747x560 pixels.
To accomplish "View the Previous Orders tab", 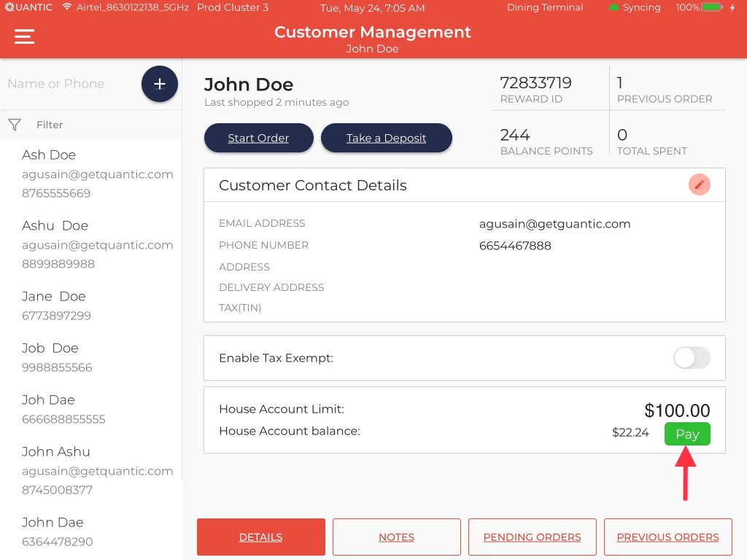I will 667,537.
